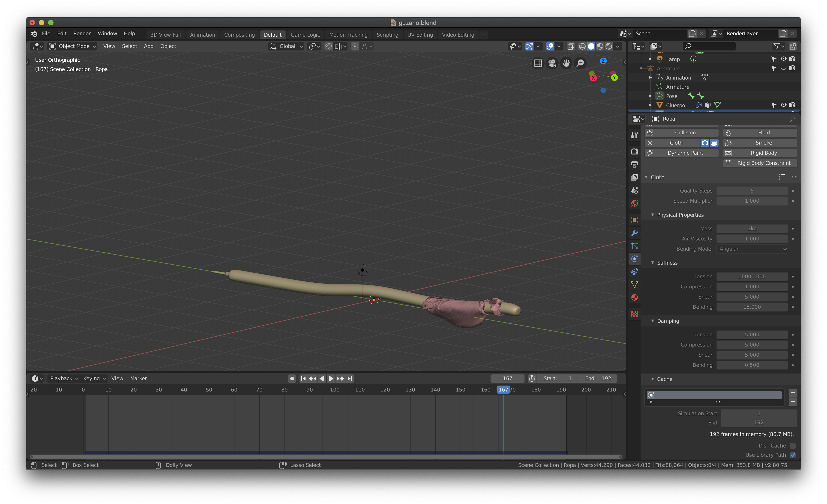
Task: Toggle orthographic grid view icon
Action: tap(538, 63)
